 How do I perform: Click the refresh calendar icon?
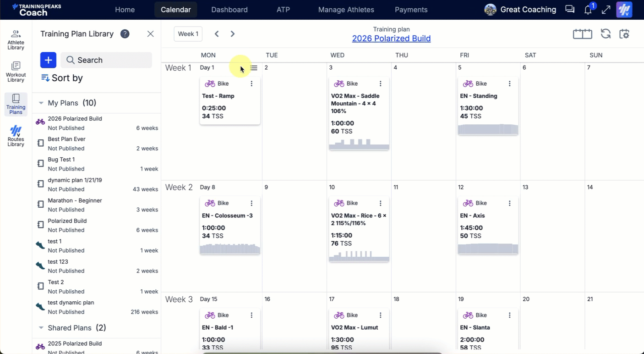(606, 34)
